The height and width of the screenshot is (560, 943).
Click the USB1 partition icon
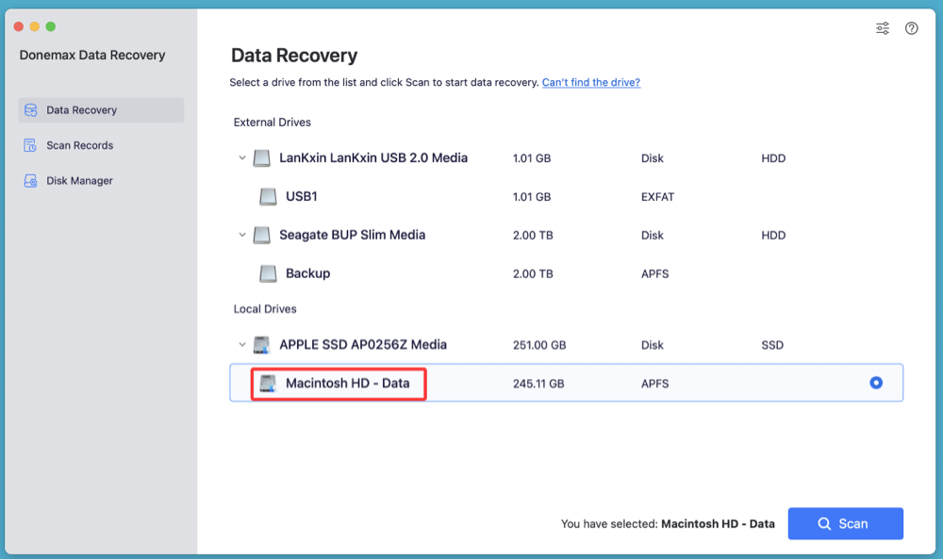(x=267, y=197)
